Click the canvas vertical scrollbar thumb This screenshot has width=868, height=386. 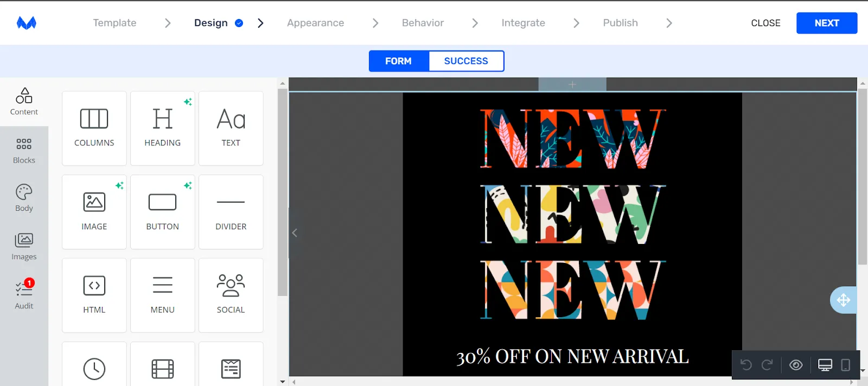click(x=863, y=176)
